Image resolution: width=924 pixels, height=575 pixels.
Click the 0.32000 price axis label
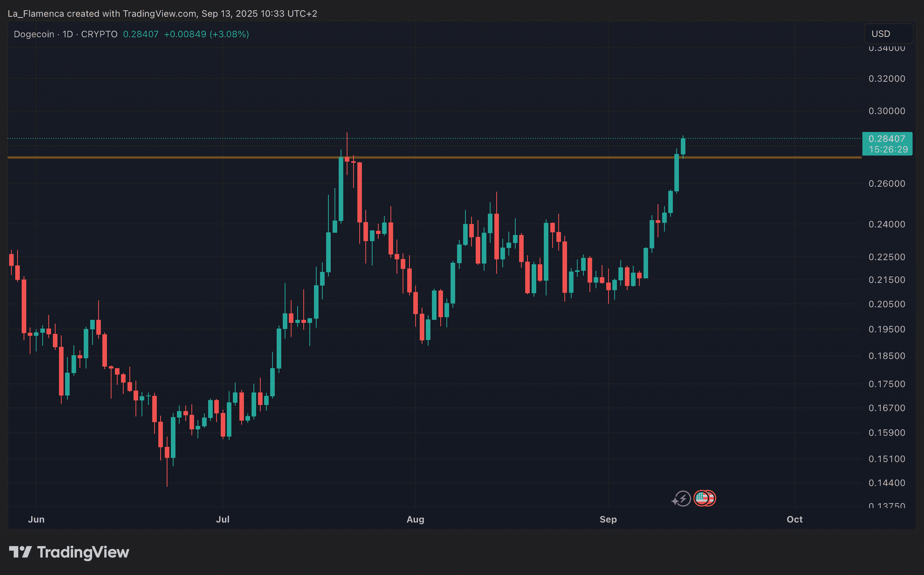(x=887, y=79)
